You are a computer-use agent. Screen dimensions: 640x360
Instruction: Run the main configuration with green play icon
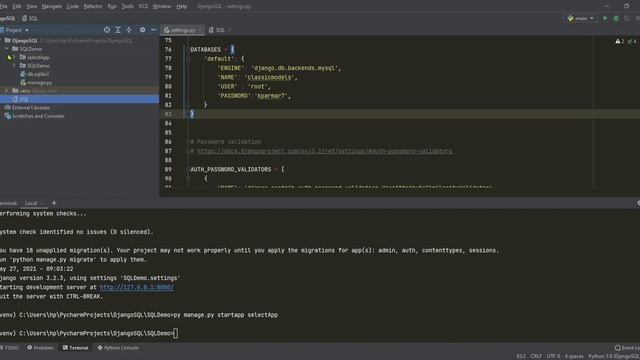[605, 18]
